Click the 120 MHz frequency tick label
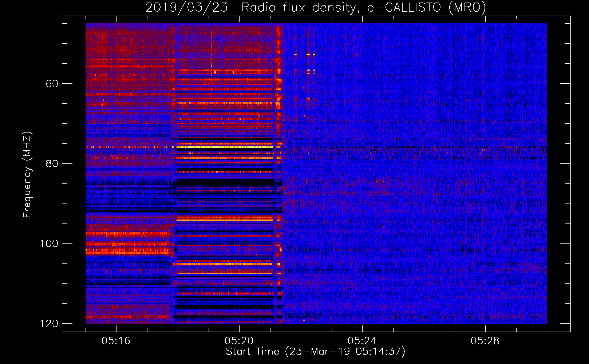Image resolution: width=589 pixels, height=364 pixels. point(49,324)
